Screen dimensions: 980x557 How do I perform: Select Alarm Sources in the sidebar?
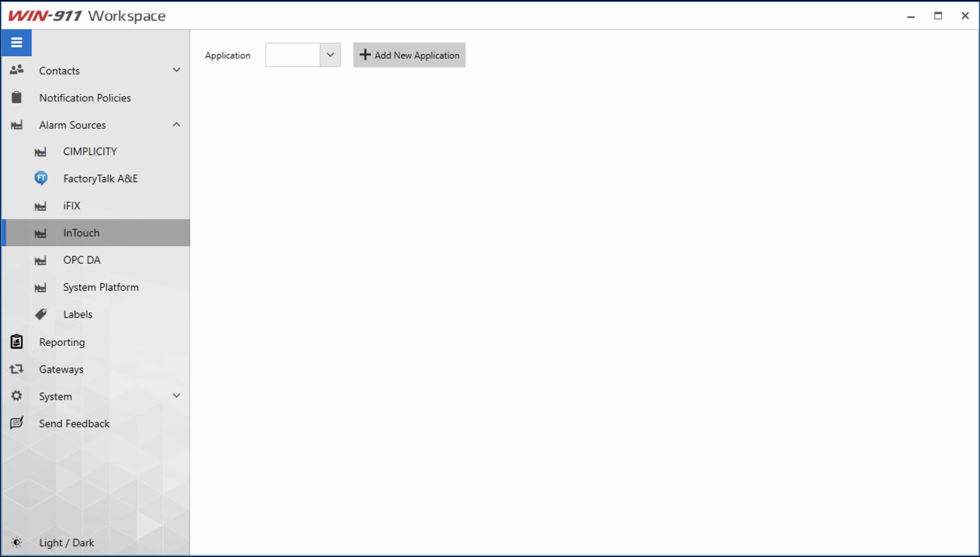point(96,125)
